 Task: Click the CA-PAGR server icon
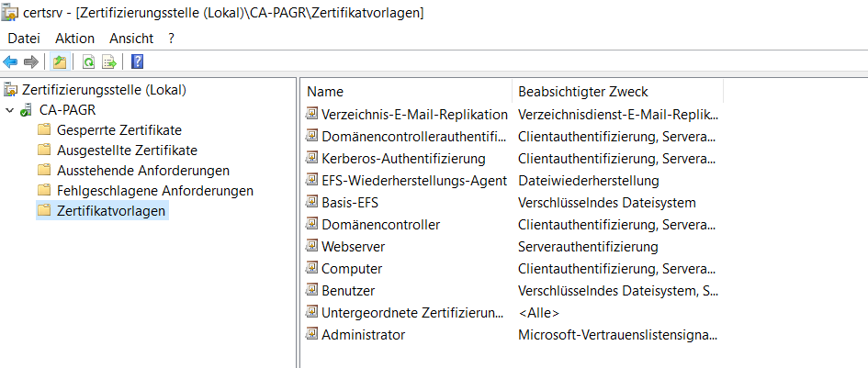click(x=26, y=110)
